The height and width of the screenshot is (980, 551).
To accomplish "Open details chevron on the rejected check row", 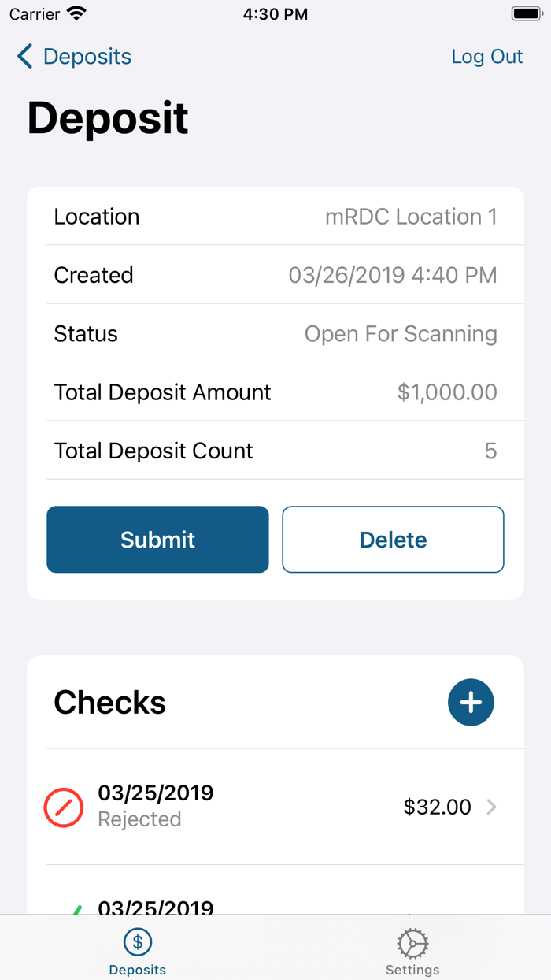I will (x=492, y=807).
